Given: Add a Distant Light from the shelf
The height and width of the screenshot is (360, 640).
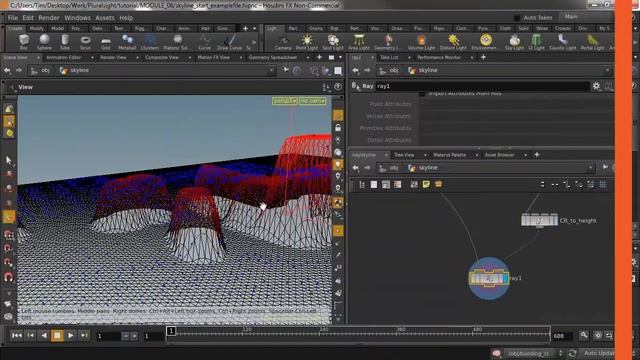Looking at the screenshot, I should pyautogui.click(x=453, y=42).
